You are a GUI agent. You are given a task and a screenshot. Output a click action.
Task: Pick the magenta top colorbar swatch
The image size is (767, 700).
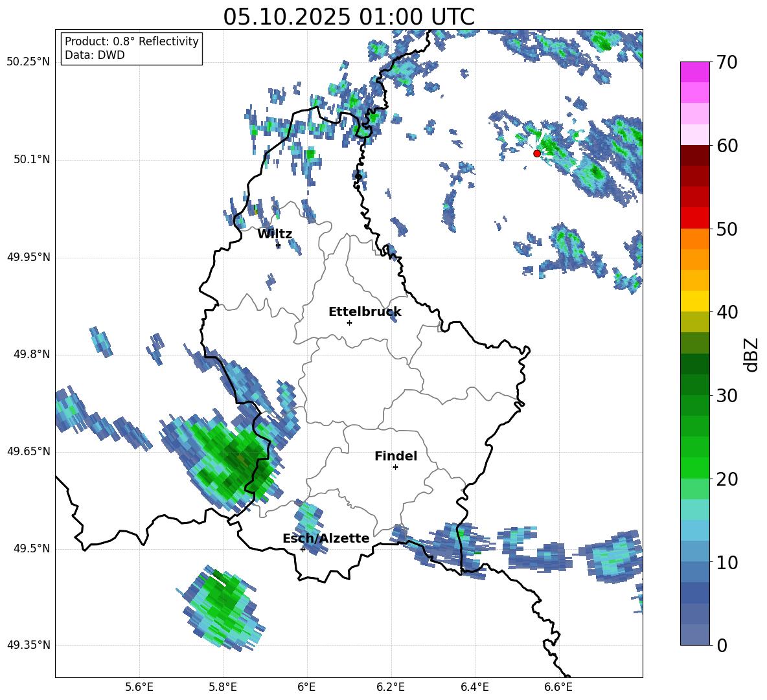click(x=694, y=72)
